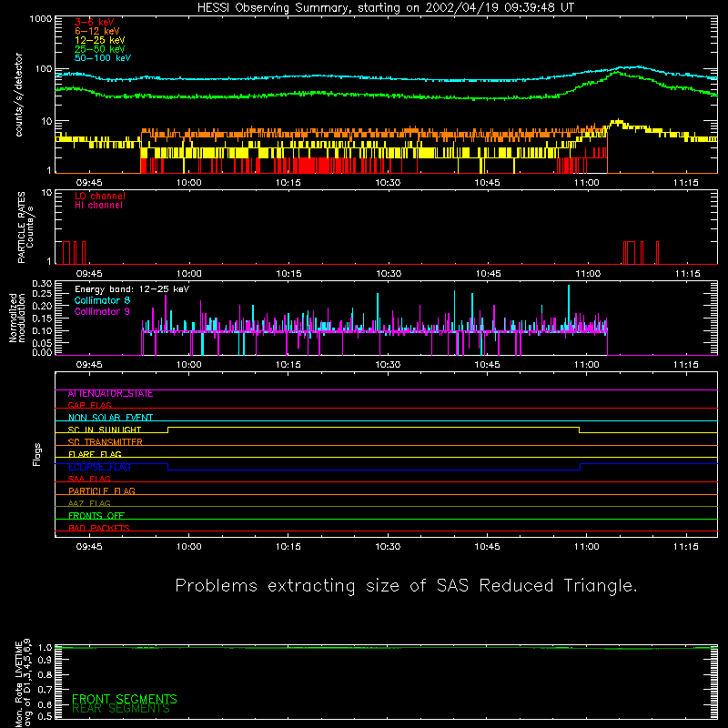
Task: Select the FRONT SEGMENTS legend label
Action: (x=125, y=699)
